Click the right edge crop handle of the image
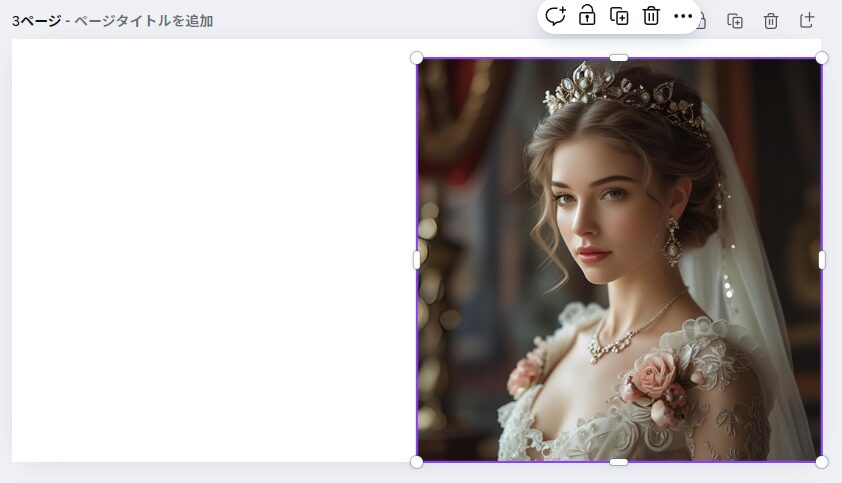This screenshot has width=842, height=483. [822, 260]
